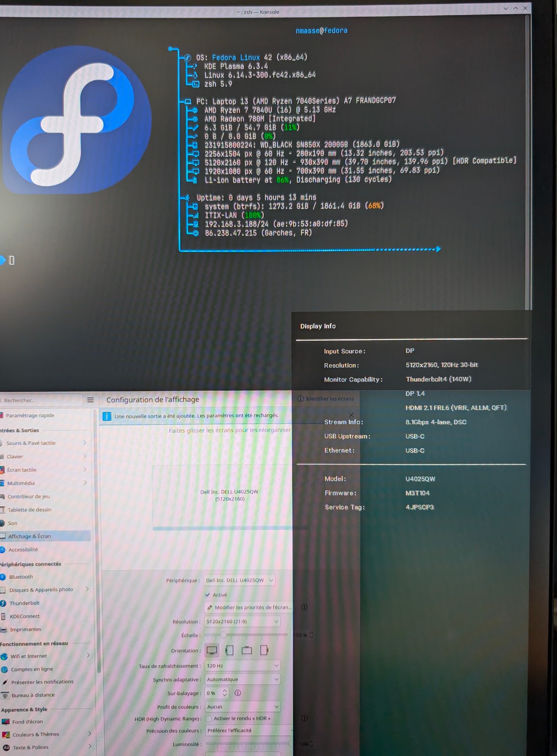Open the Périphérique dropdown

coord(240,580)
